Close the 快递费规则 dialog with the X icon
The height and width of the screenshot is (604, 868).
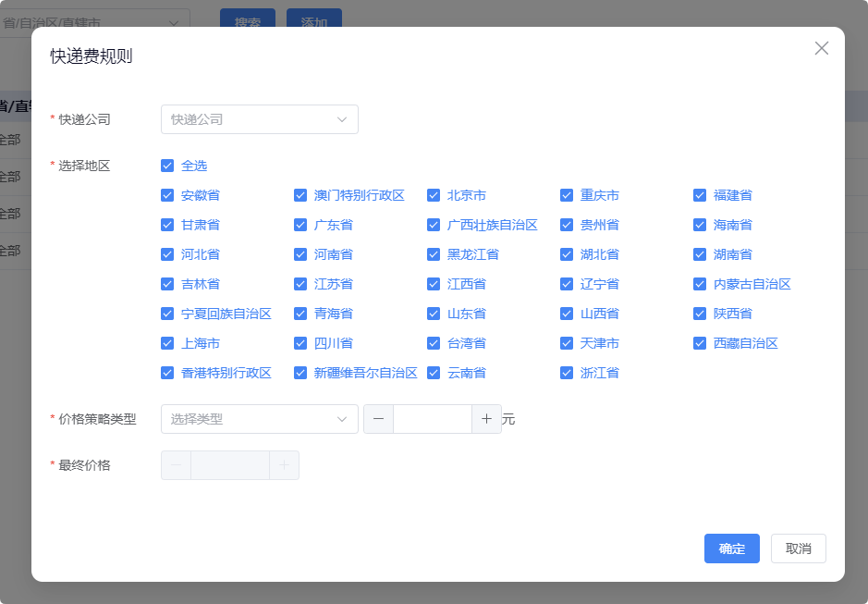822,48
